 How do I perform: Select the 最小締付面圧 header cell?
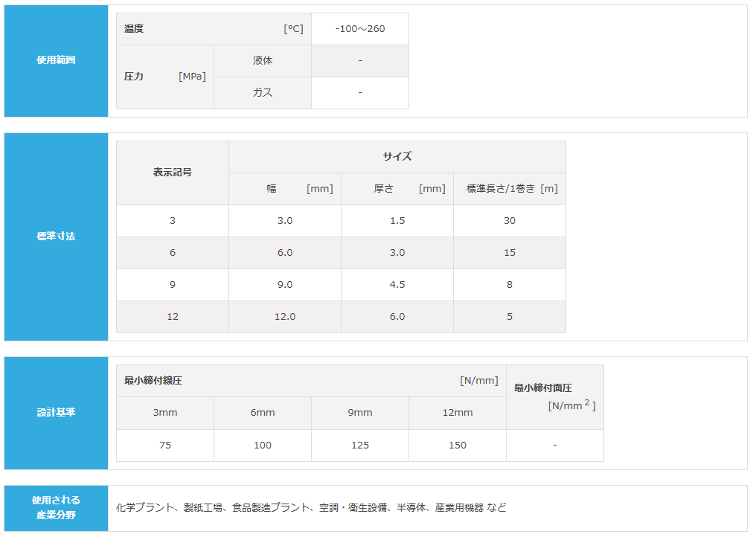pyautogui.click(x=555, y=396)
